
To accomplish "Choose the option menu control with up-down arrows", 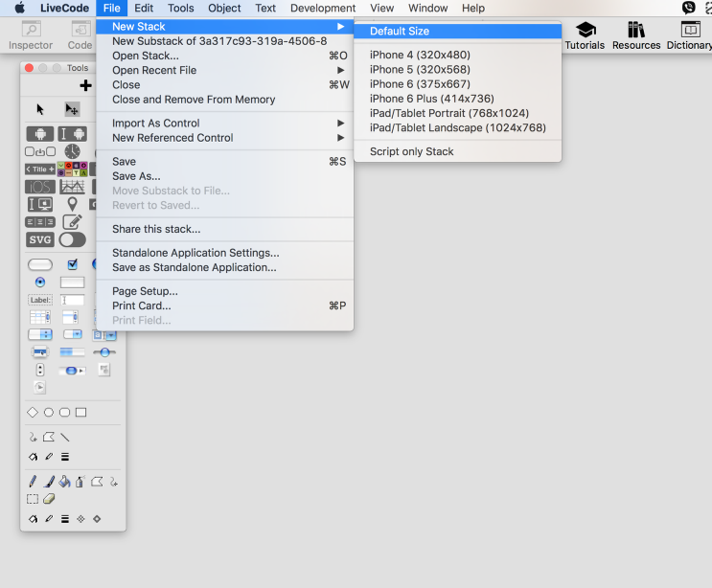I will (x=40, y=334).
